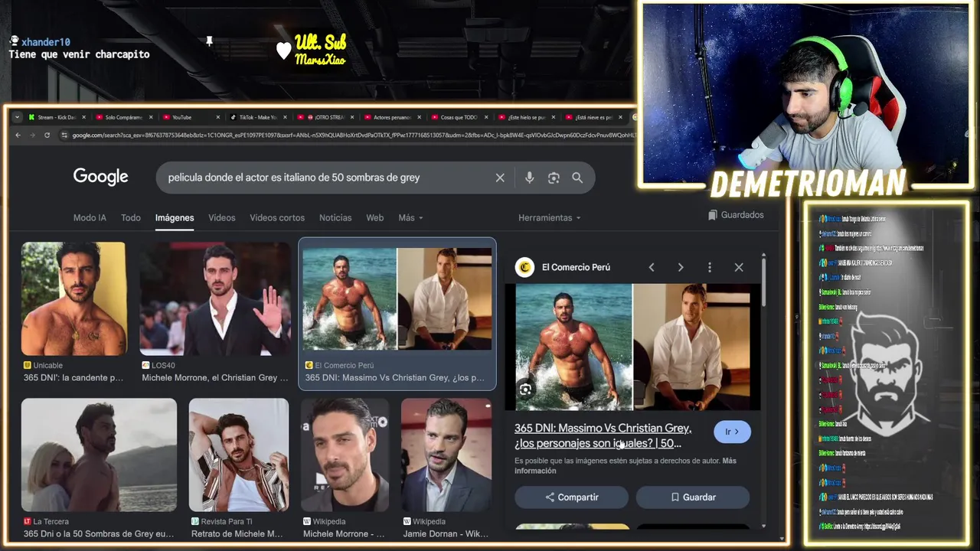980x551 pixels.
Task: Switch to Cosas que TODO browser tab
Action: (458, 117)
